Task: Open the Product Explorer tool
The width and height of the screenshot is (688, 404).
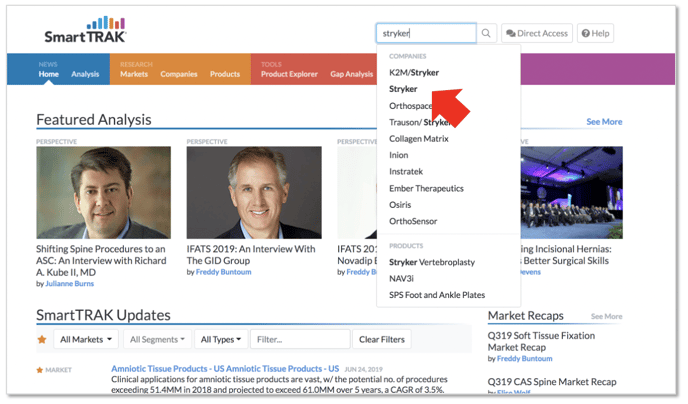Action: coord(289,74)
